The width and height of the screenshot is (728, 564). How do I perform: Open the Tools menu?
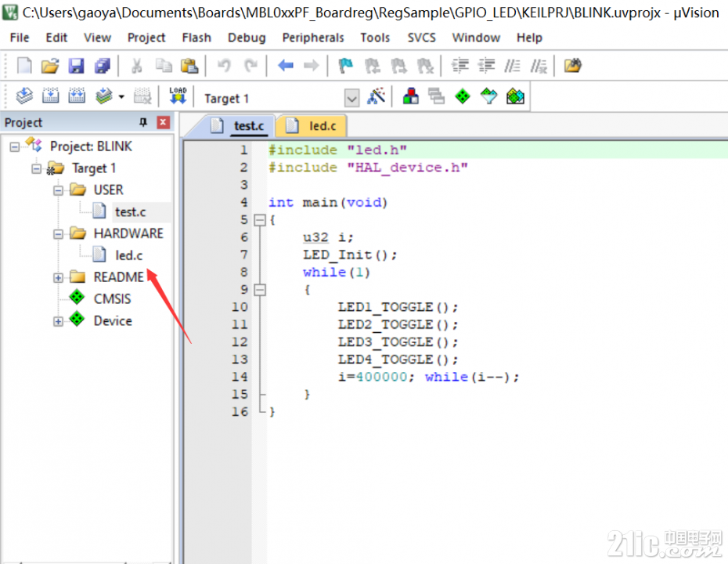(375, 38)
